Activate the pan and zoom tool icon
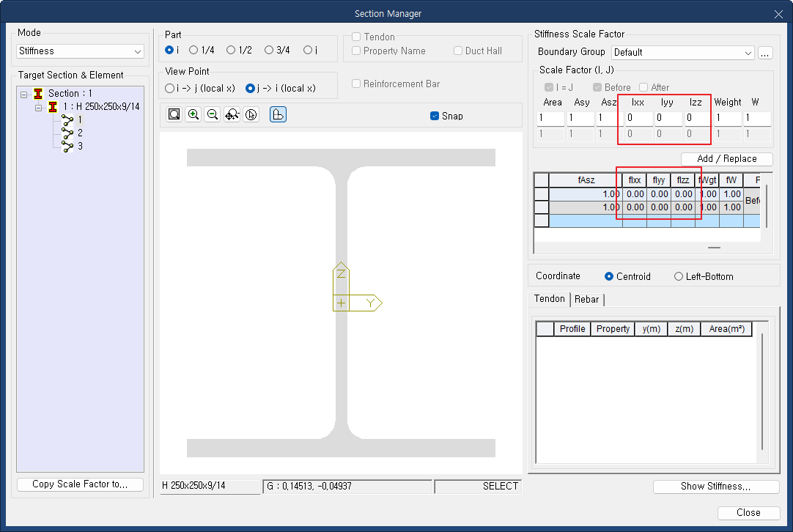This screenshot has height=532, width=793. [232, 115]
